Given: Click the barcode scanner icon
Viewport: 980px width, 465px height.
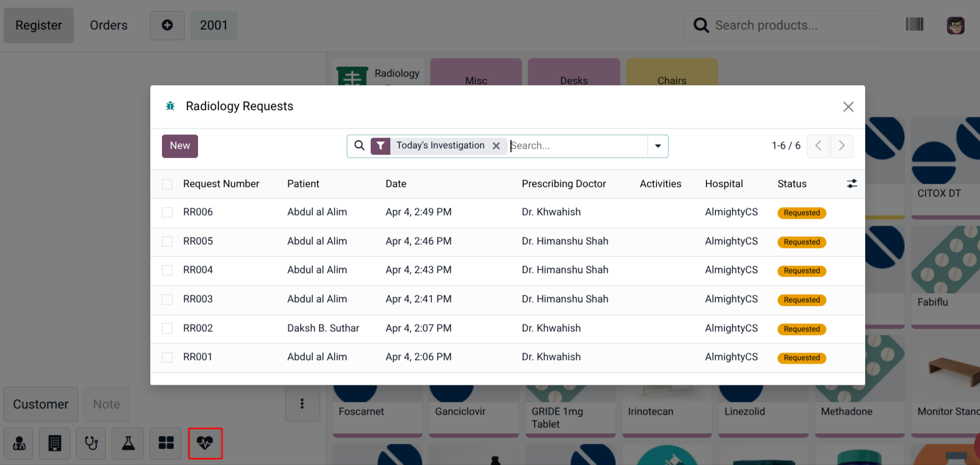Looking at the screenshot, I should tap(914, 25).
